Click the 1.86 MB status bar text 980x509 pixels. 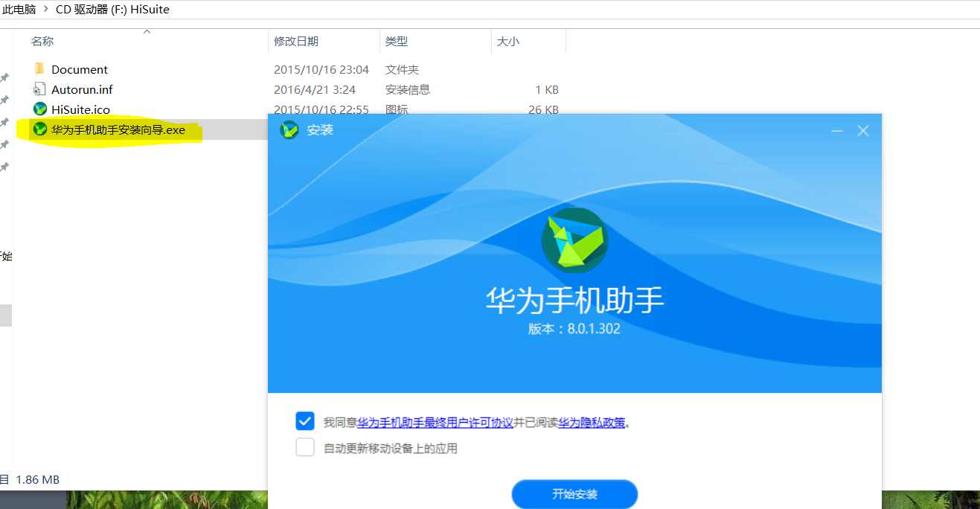pyautogui.click(x=37, y=479)
